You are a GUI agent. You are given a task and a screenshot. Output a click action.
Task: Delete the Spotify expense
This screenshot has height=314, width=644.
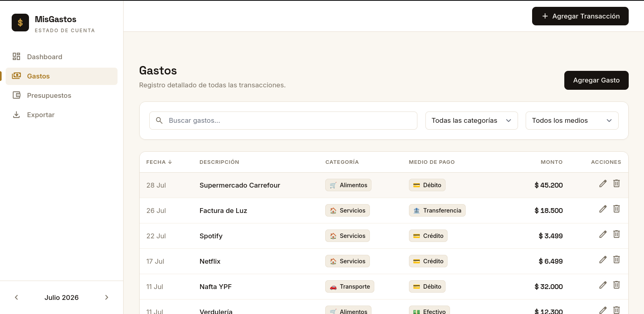617,234
